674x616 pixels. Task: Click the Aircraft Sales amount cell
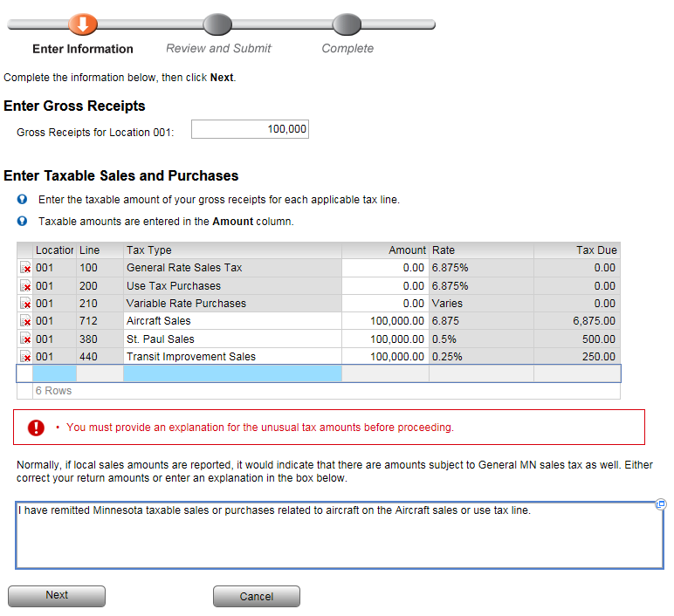point(384,321)
